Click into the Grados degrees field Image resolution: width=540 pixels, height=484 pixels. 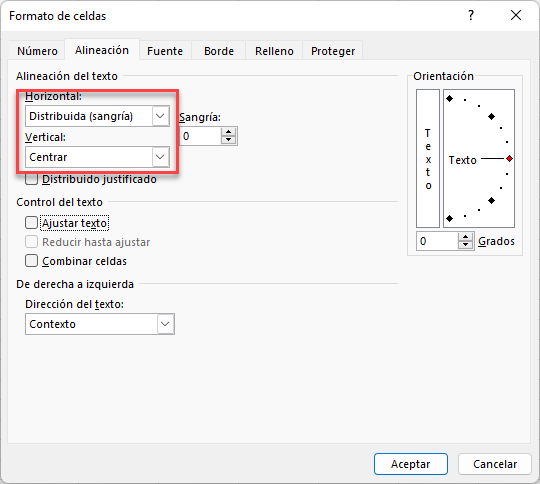point(437,241)
